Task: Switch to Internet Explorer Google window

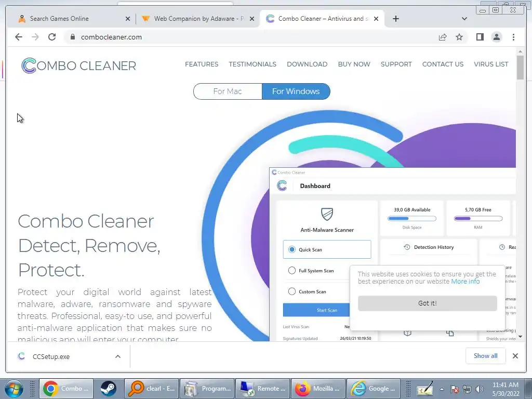Action: click(374, 389)
